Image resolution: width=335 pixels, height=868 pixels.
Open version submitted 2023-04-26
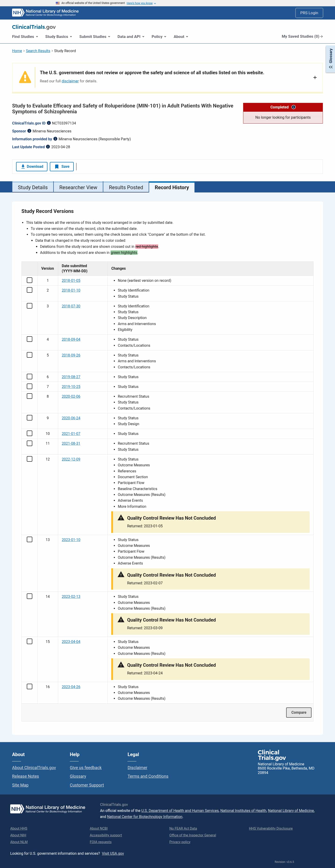click(x=71, y=687)
